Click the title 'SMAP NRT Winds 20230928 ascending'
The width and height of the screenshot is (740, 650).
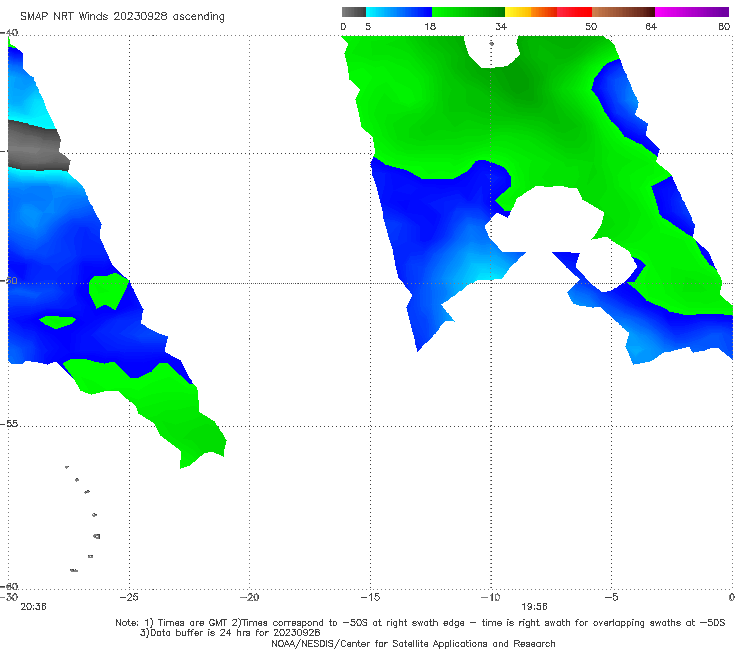[122, 16]
